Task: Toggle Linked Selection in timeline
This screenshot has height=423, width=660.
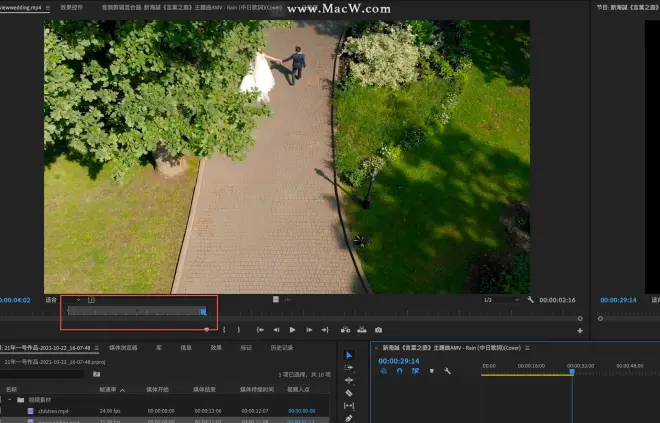Action: coord(415,371)
